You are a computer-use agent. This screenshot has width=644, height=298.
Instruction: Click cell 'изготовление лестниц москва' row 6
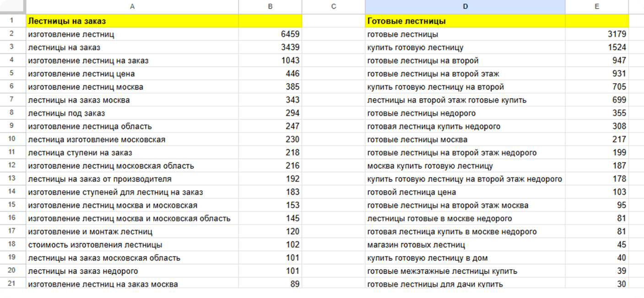[x=132, y=87]
